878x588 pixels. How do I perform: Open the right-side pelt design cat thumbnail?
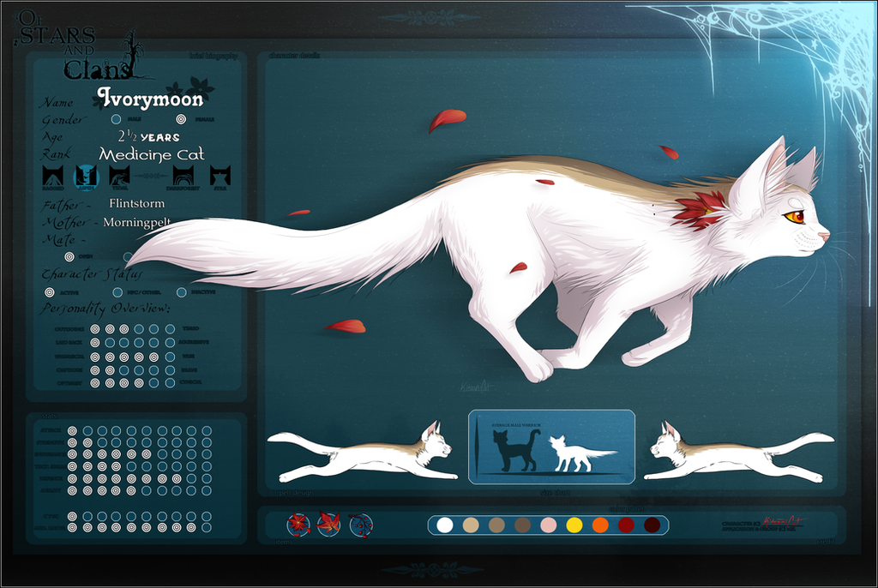739,453
